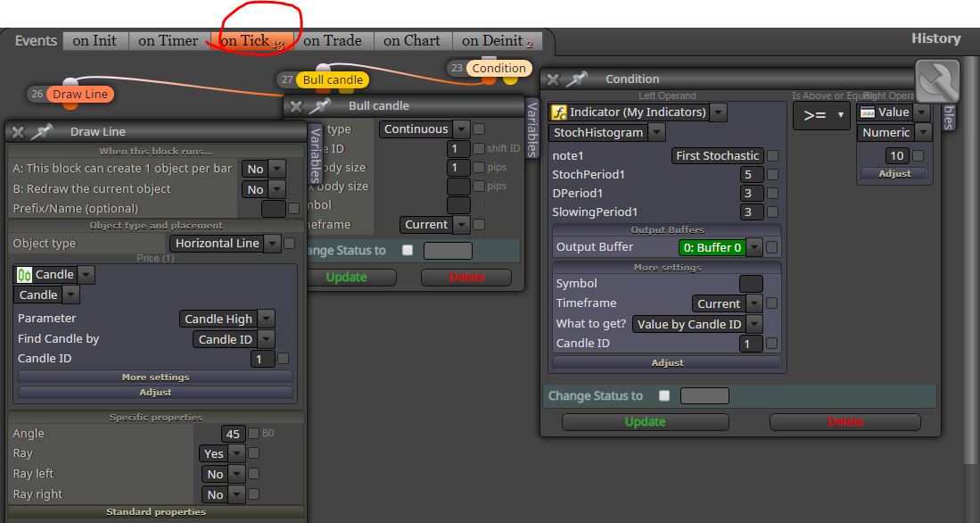The width and height of the screenshot is (980, 523).
Task: Toggle checkbox next to note1 First Stochastic
Action: coord(772,156)
